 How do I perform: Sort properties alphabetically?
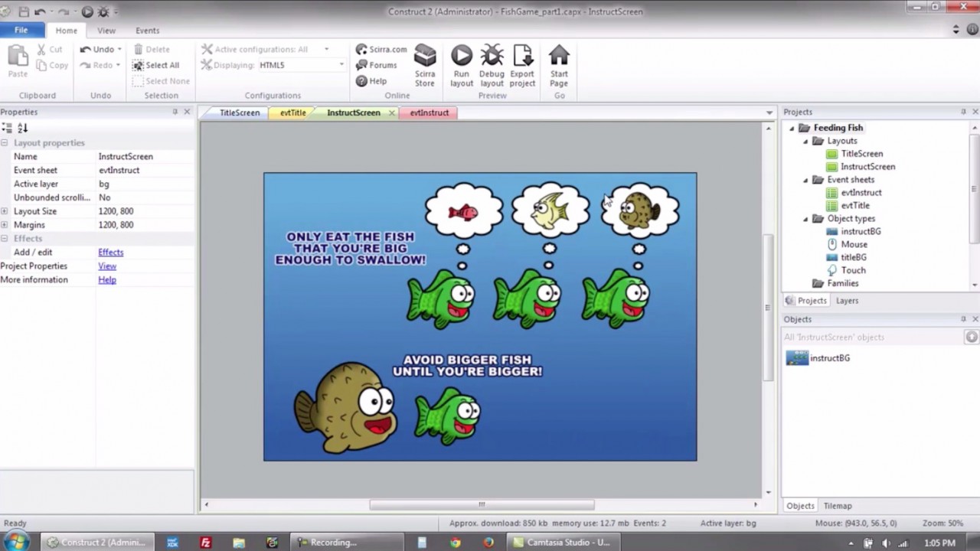[22, 128]
